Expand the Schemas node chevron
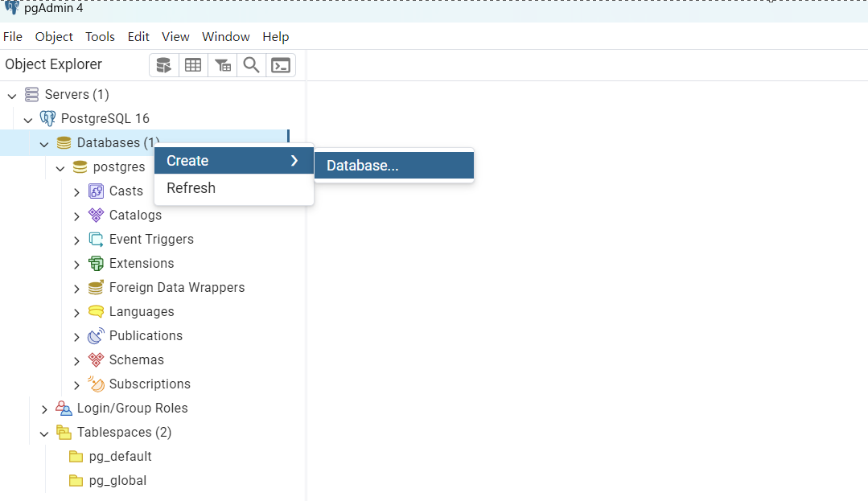Image resolution: width=868 pixels, height=501 pixels. pyautogui.click(x=76, y=359)
